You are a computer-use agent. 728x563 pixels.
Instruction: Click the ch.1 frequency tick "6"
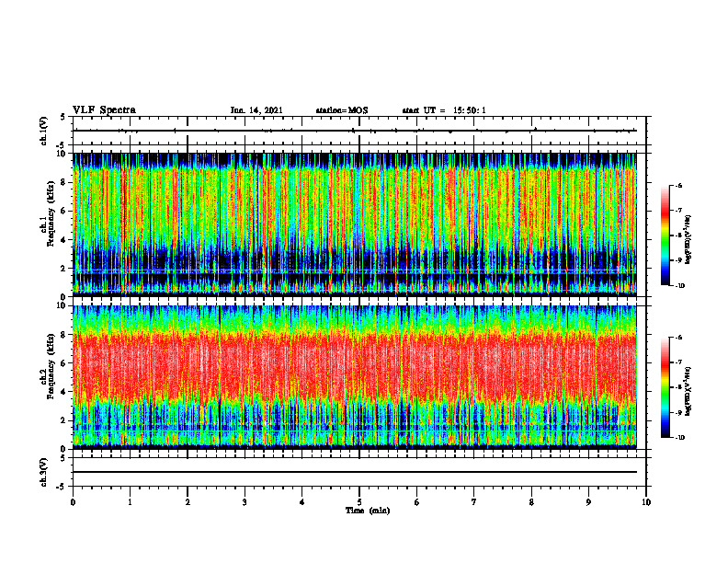(65, 212)
